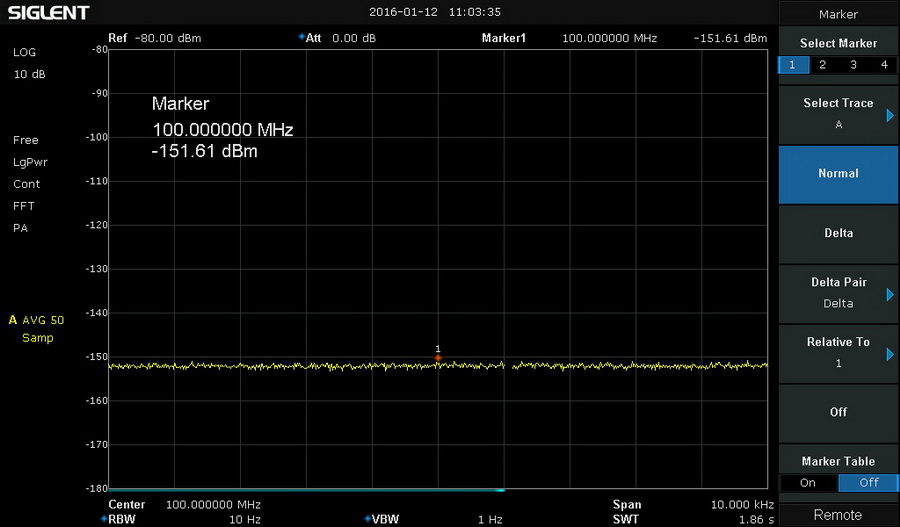Switch Marker Table to On
Screen dimensions: 900x527
tap(808, 483)
